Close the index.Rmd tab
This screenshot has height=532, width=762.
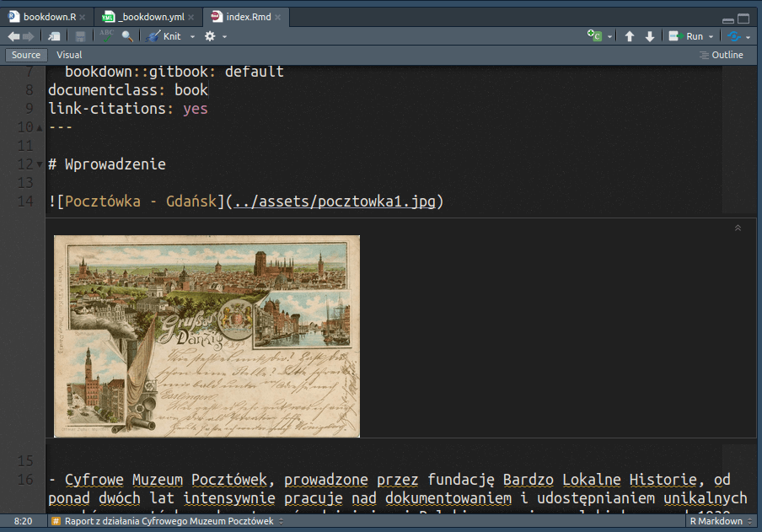pos(277,18)
